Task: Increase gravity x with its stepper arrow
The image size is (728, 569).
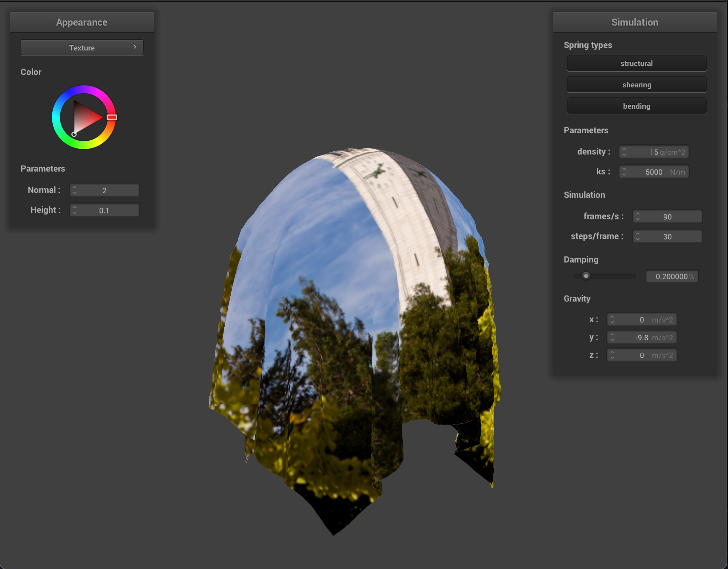Action: [612, 317]
